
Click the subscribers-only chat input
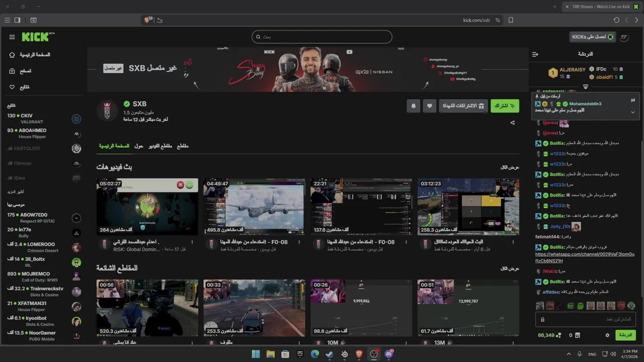pyautogui.click(x=586, y=319)
